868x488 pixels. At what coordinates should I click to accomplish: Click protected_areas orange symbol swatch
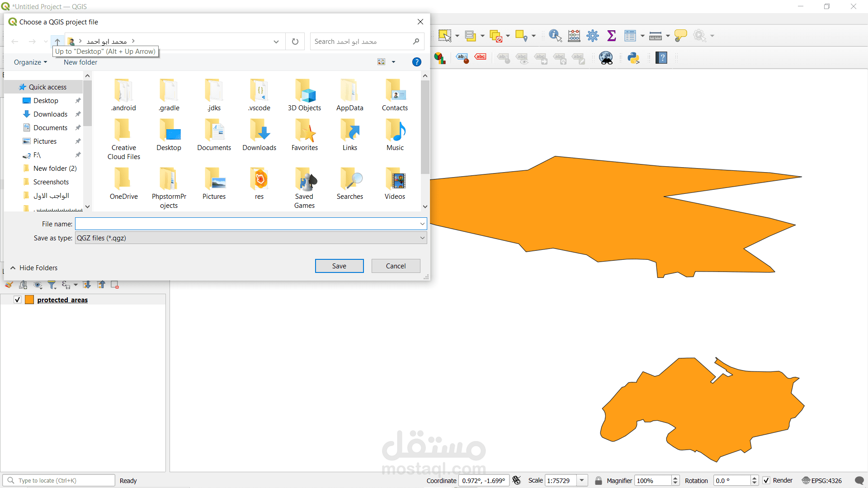click(x=29, y=300)
